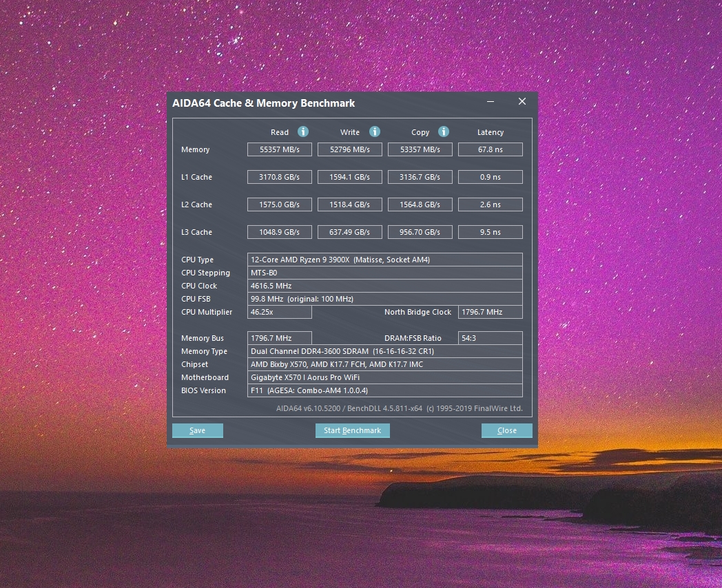Click the North Bridge Clock label
This screenshot has height=588, width=722.
coord(417,312)
